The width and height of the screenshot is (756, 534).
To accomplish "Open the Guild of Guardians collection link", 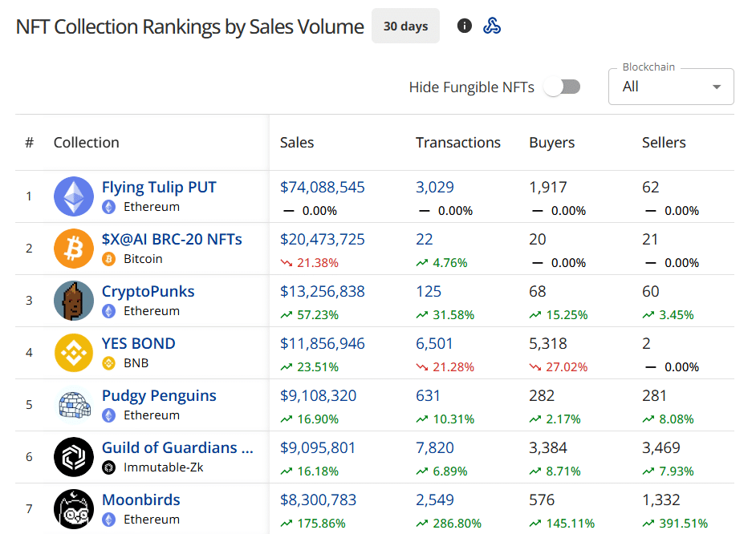I will coord(177,447).
